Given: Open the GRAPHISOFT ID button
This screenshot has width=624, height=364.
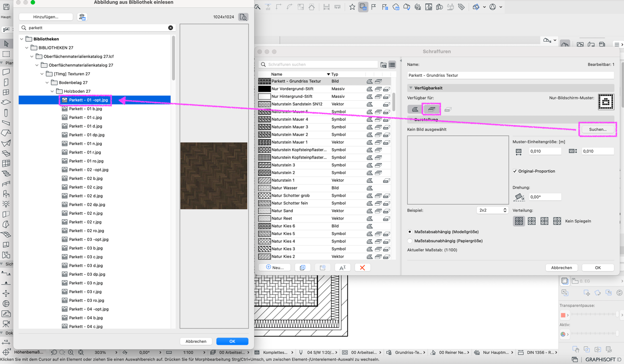Looking at the screenshot, I should click(x=603, y=359).
